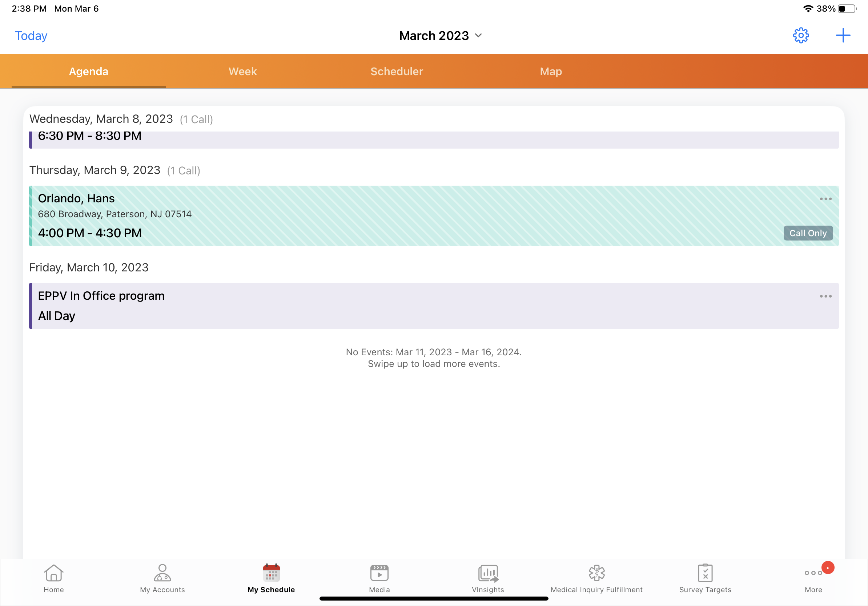
Task: Open the Map tab
Action: 551,72
